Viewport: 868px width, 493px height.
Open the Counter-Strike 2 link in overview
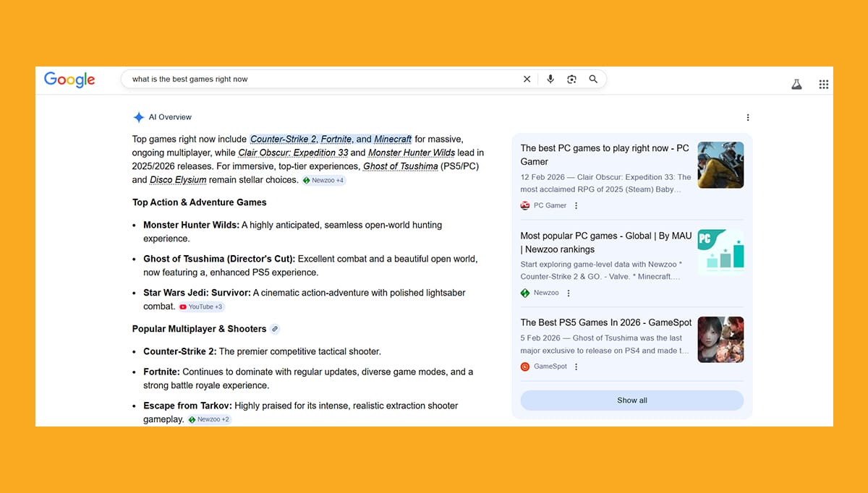coord(284,139)
